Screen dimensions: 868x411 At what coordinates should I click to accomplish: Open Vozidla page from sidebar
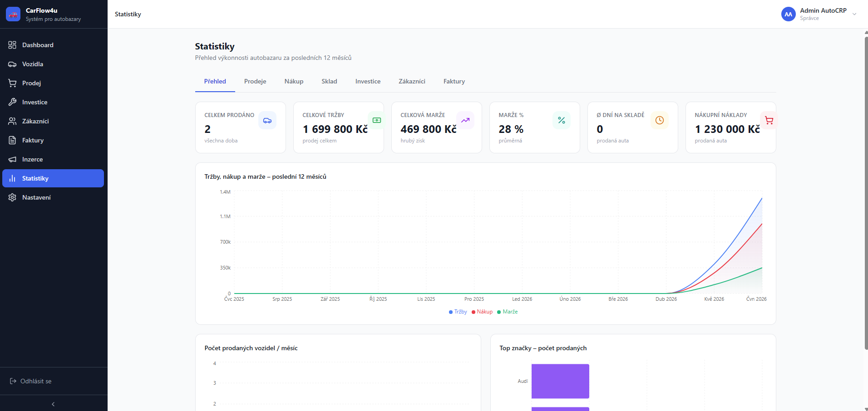point(53,64)
